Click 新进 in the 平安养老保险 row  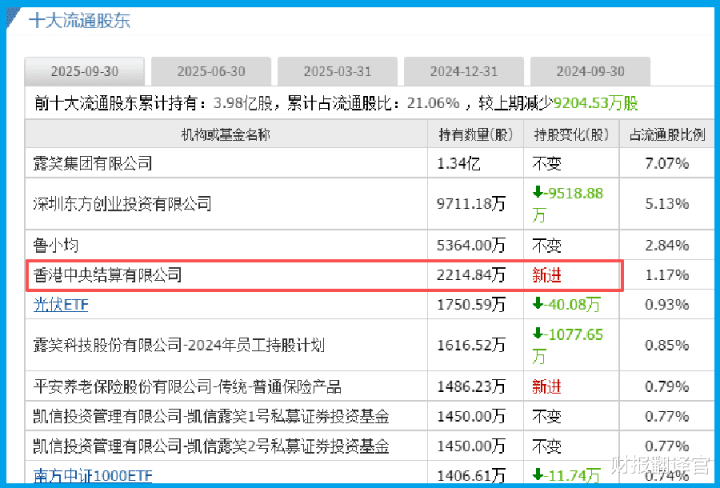[546, 387]
